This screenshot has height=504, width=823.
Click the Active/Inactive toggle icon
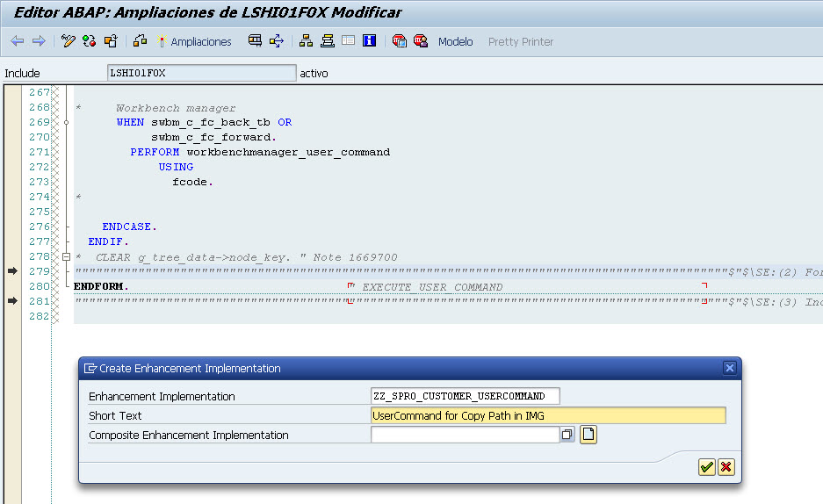[x=90, y=41]
